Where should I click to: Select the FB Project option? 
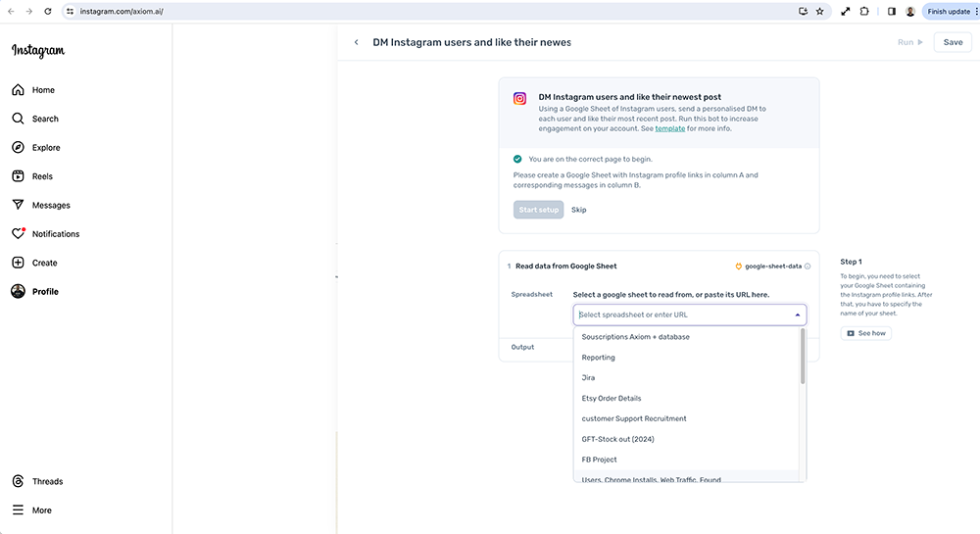[686, 460]
